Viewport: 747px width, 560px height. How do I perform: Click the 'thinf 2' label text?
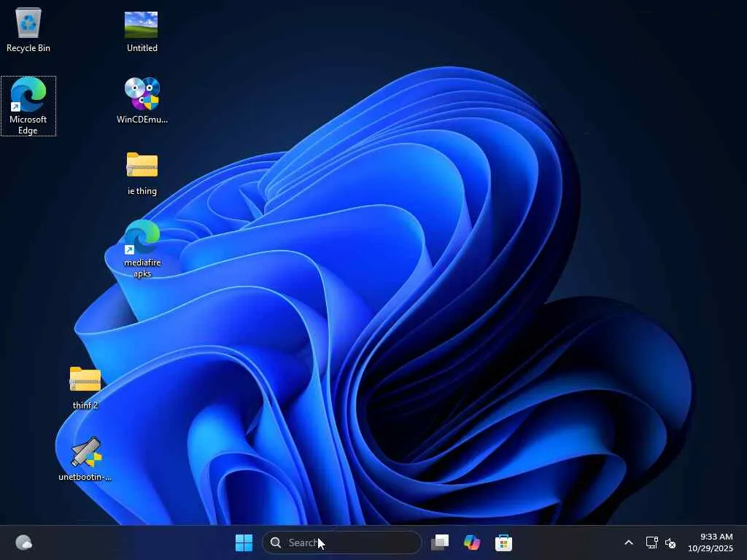(x=85, y=405)
